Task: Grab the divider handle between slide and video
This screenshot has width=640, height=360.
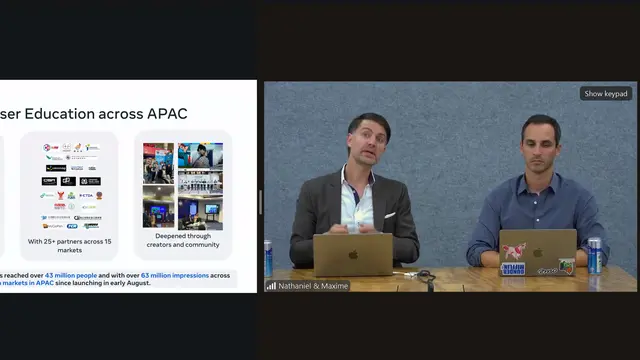Action: 260,202
